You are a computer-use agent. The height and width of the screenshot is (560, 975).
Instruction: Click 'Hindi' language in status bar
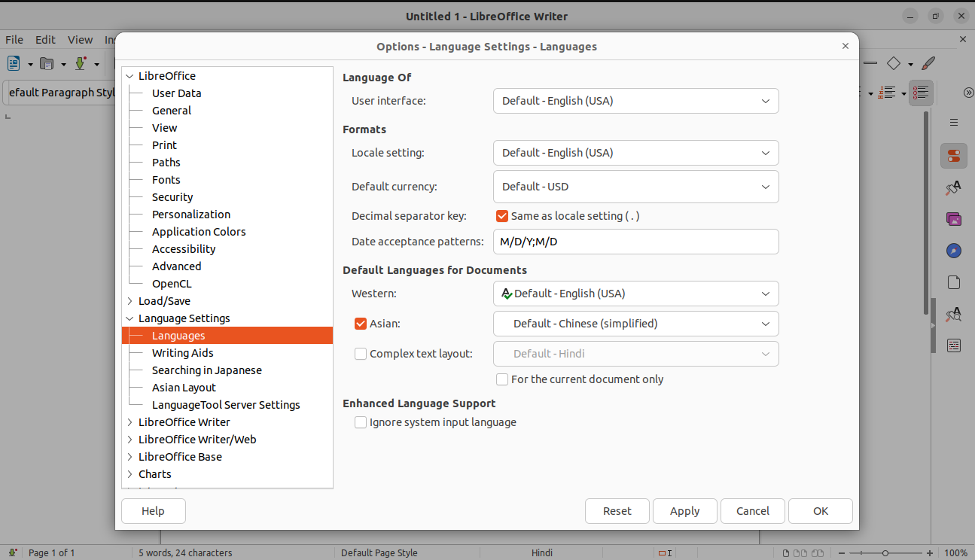point(542,553)
